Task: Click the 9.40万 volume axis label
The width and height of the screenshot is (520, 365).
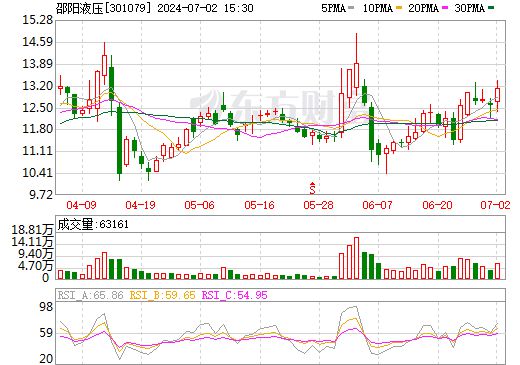Action: point(36,254)
